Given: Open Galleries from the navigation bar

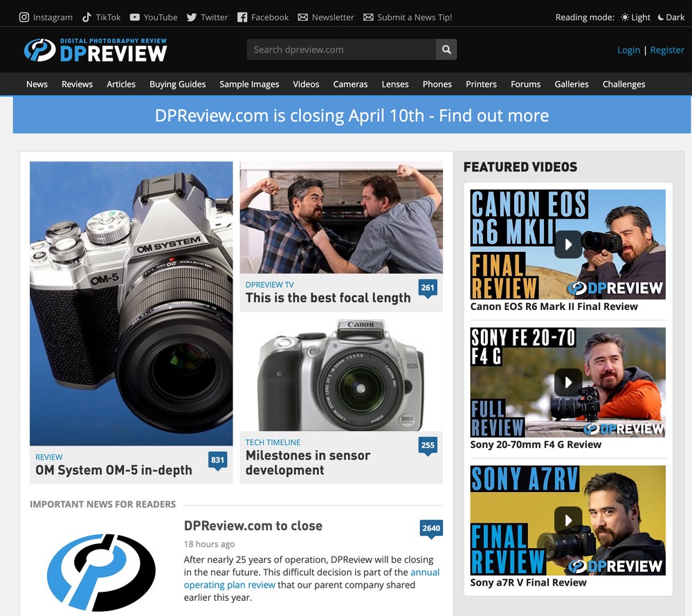Looking at the screenshot, I should [572, 84].
